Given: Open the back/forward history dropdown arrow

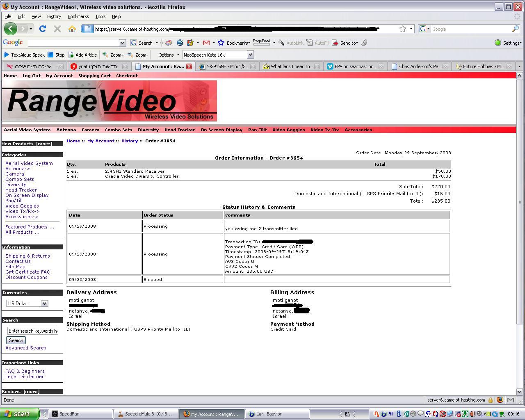Looking at the screenshot, I should (x=31, y=29).
